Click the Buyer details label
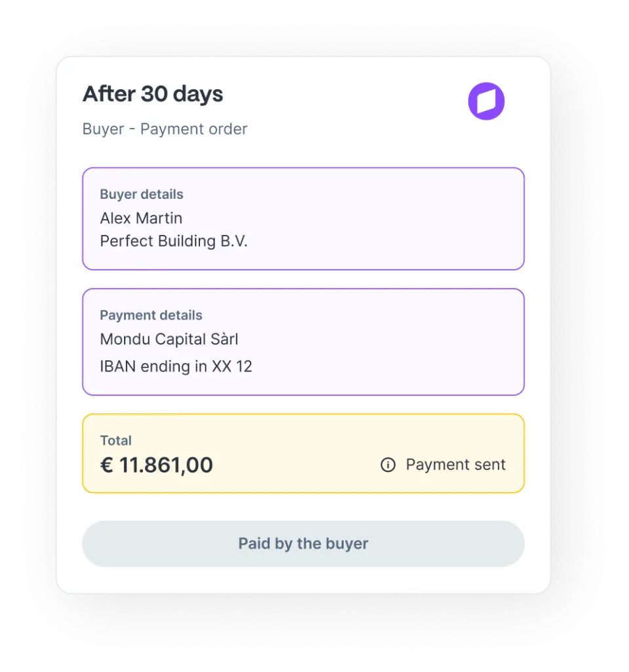Viewport: 629px width, 672px height. point(142,194)
